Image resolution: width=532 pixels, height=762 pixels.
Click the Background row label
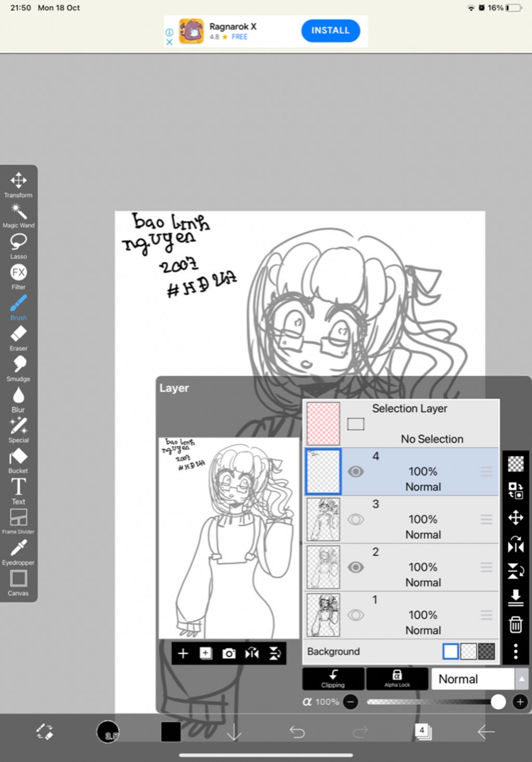334,651
